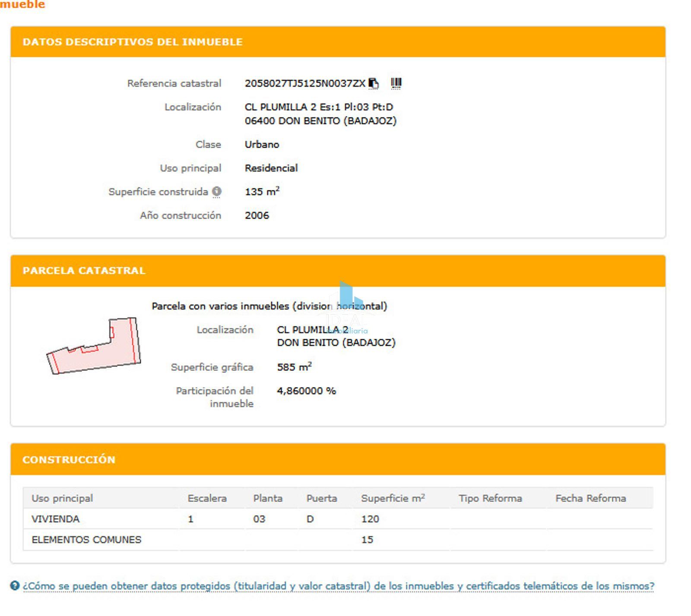Click the Superficie m² column header

[393, 498]
